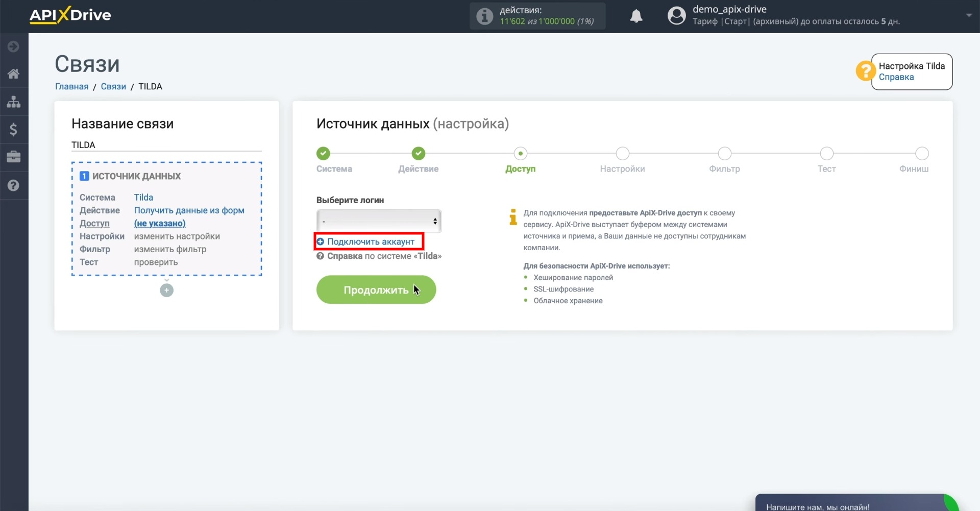Screen dimensions: 980x511
Task: Expand the sidebar with arrow icon
Action: pyautogui.click(x=14, y=46)
